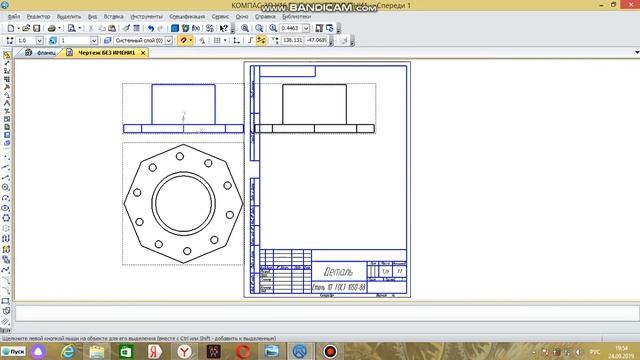Click the Save icon

click(x=37, y=28)
